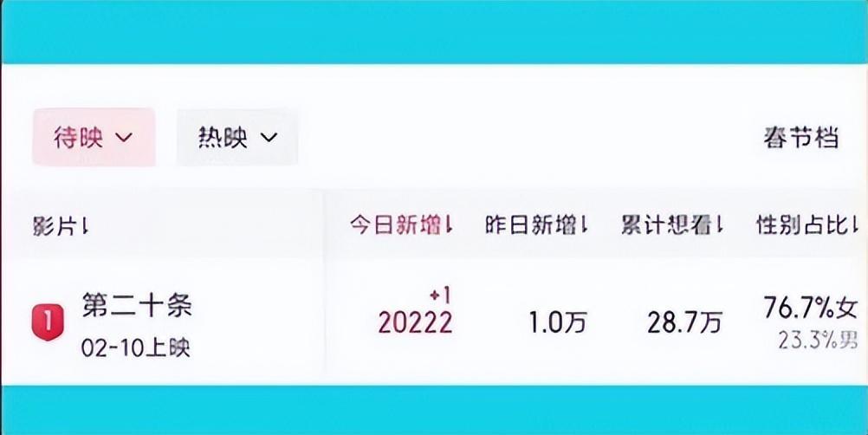
Task: Select the 春节档 filter
Action: click(801, 138)
